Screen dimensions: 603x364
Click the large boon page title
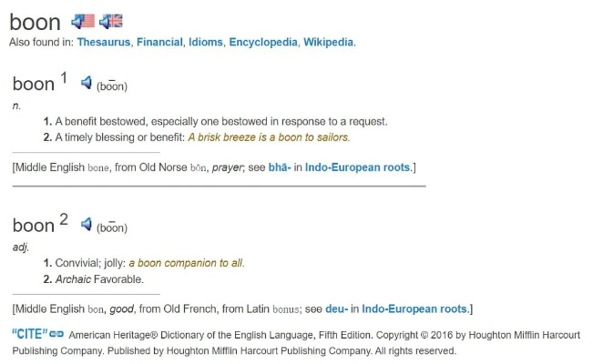(x=36, y=22)
